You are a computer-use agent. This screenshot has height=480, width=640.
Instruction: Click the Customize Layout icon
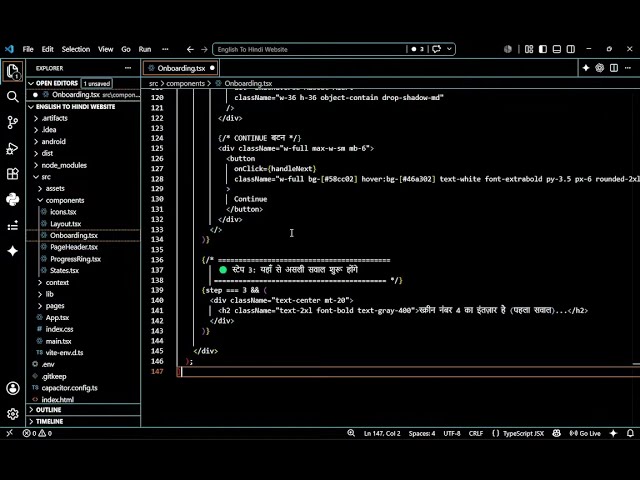[529, 49]
